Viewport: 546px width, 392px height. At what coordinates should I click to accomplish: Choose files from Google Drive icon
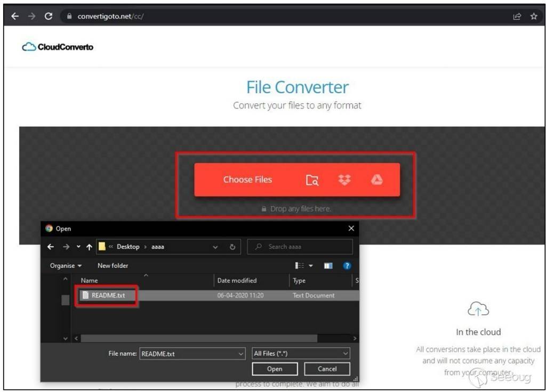pyautogui.click(x=377, y=179)
